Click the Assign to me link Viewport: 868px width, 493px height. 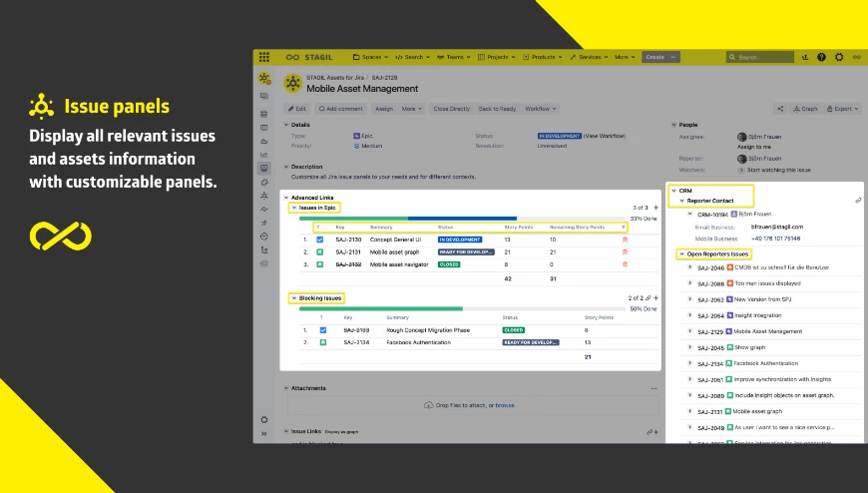754,147
